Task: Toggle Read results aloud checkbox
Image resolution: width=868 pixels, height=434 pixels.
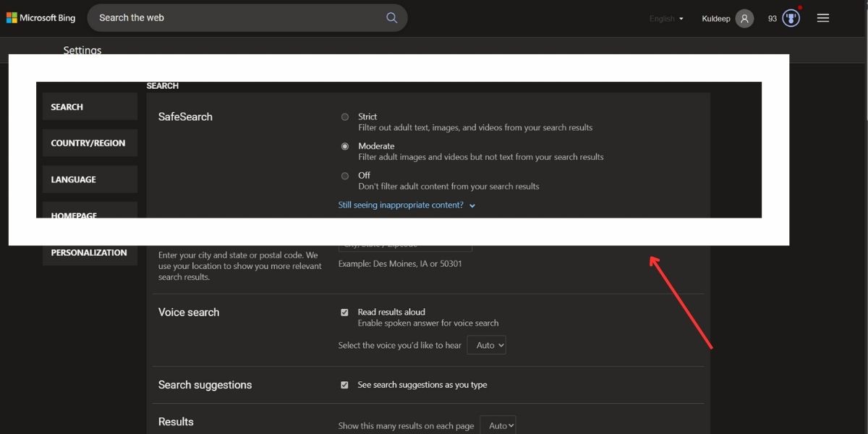Action: (x=344, y=312)
